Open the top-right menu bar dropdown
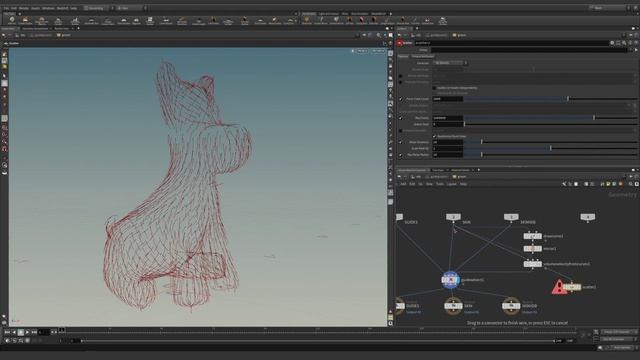Image resolution: width=640 pixels, height=360 pixels. click(611, 8)
